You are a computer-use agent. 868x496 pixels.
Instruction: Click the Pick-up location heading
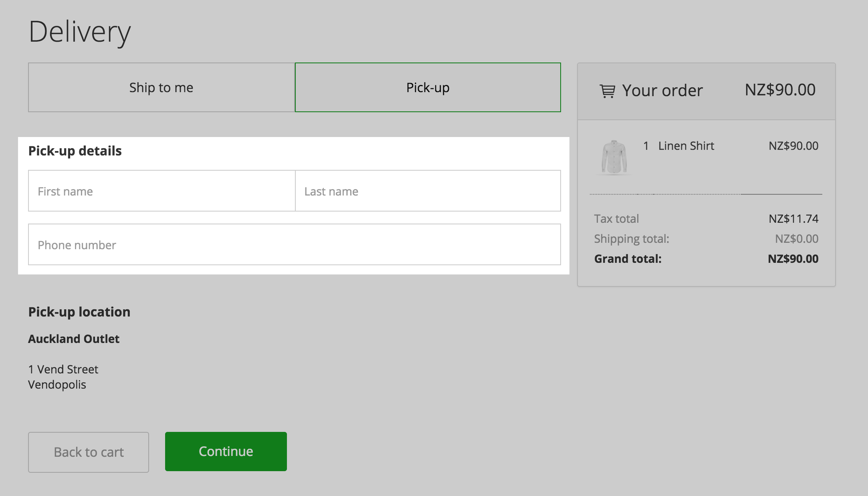click(79, 312)
